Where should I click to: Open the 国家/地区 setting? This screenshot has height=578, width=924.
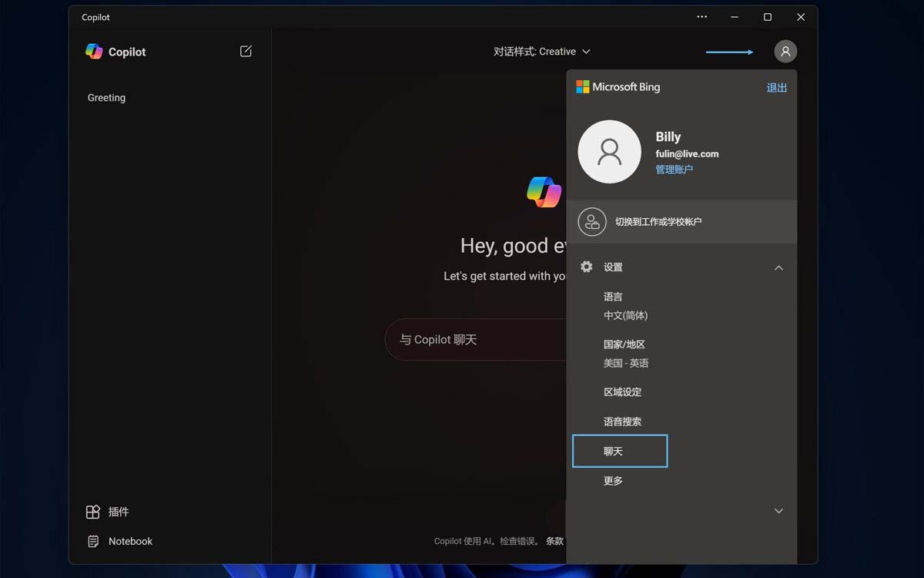point(624,344)
